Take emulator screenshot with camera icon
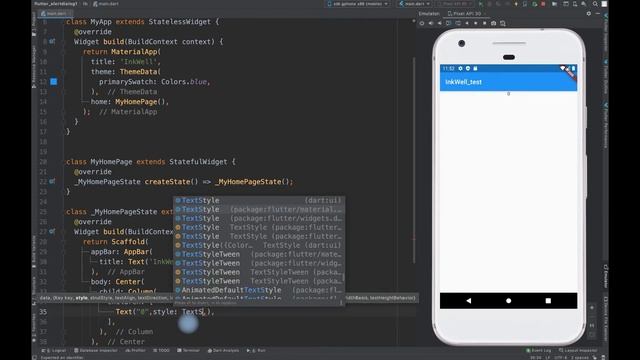This screenshot has height=360, width=640. pyautogui.click(x=493, y=23)
